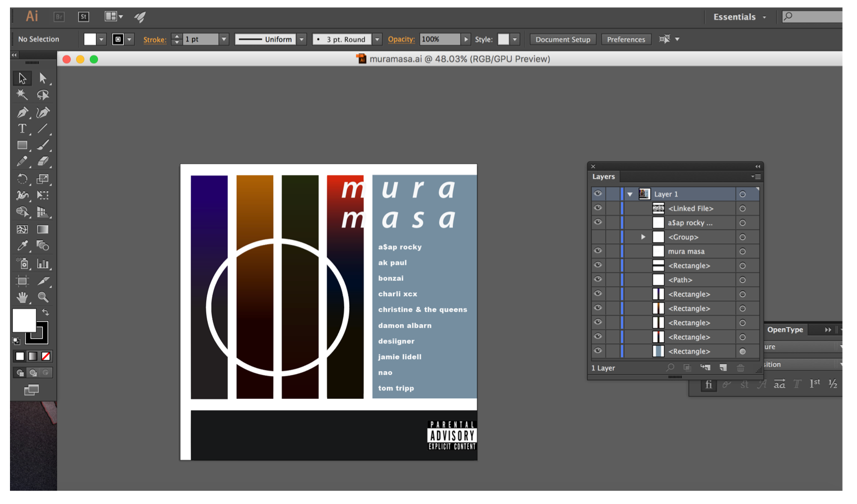This screenshot has height=504, width=857.
Task: Select the Type tool
Action: pos(22,129)
